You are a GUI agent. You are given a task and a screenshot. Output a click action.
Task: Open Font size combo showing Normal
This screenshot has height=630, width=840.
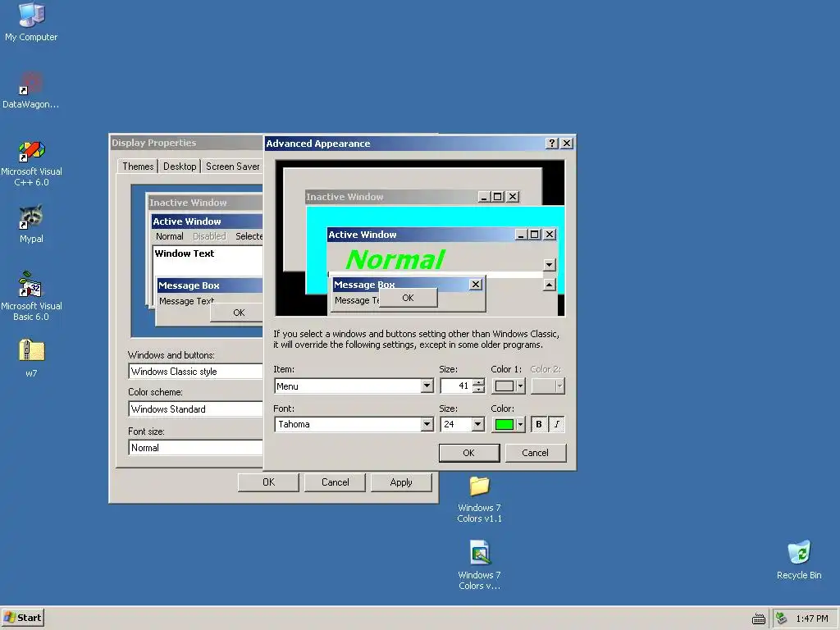pos(195,448)
